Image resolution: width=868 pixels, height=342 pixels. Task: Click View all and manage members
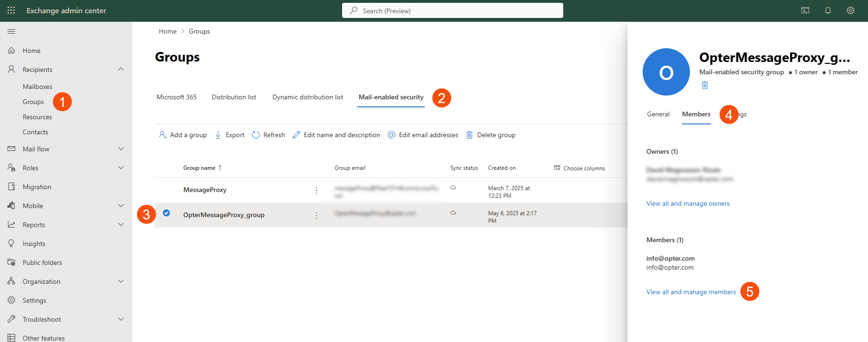pos(691,292)
